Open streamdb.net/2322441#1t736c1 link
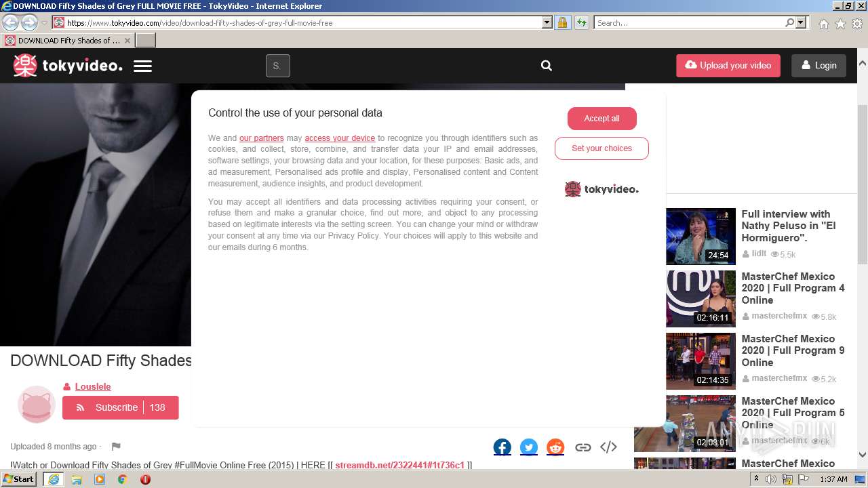868x488 pixels. (x=399, y=465)
